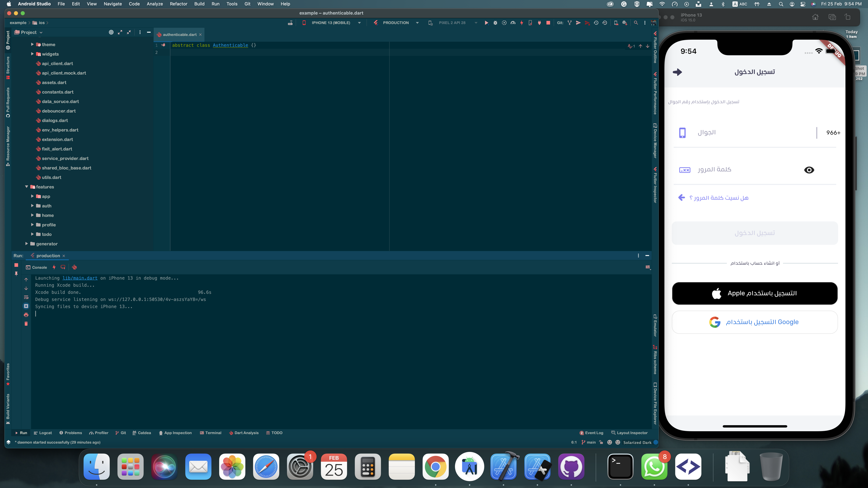
Task: Collapse all icon in Project panel
Action: pos(129,32)
